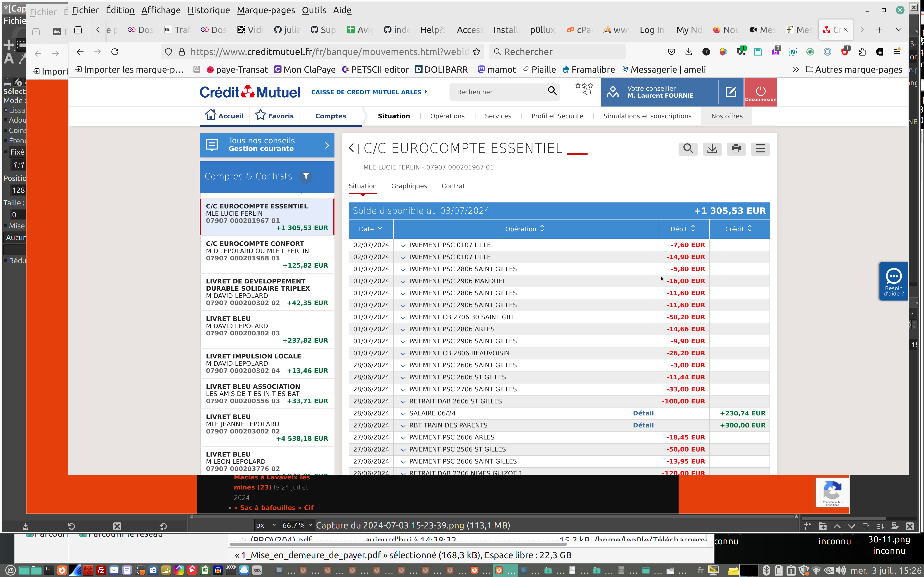Open the zoom percentage dropdown 66,7 %
Viewport: 924px width, 577px height.
[310, 526]
